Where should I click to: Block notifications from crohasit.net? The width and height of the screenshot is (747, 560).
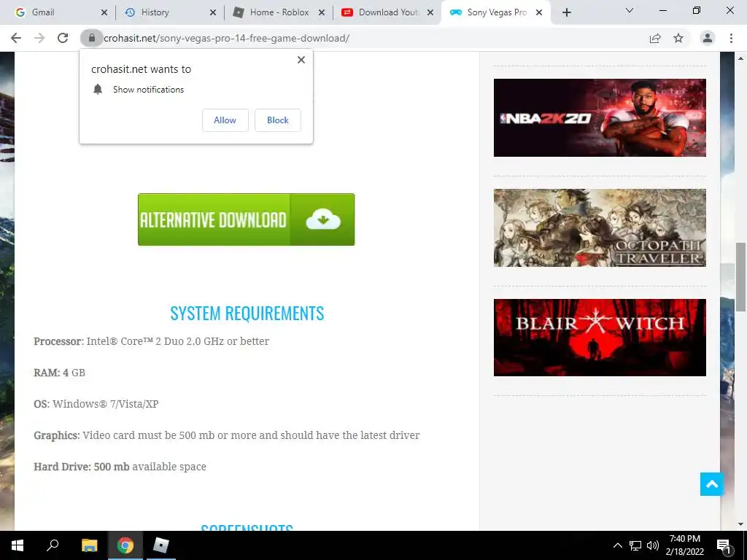tap(278, 120)
